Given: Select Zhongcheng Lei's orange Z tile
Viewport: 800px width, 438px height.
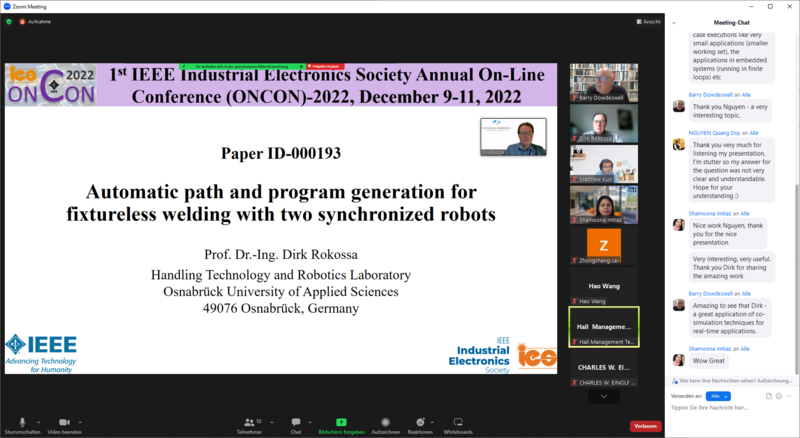Looking at the screenshot, I should [x=604, y=246].
